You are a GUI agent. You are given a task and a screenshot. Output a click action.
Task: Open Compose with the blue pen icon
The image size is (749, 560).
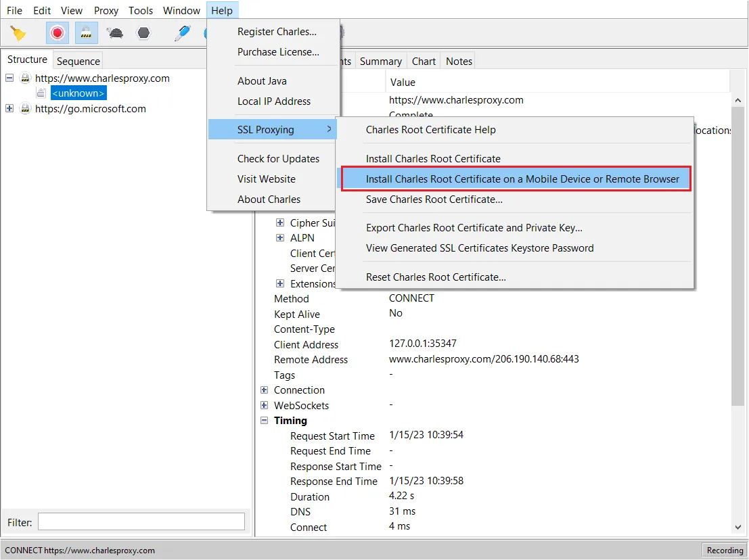tap(183, 33)
